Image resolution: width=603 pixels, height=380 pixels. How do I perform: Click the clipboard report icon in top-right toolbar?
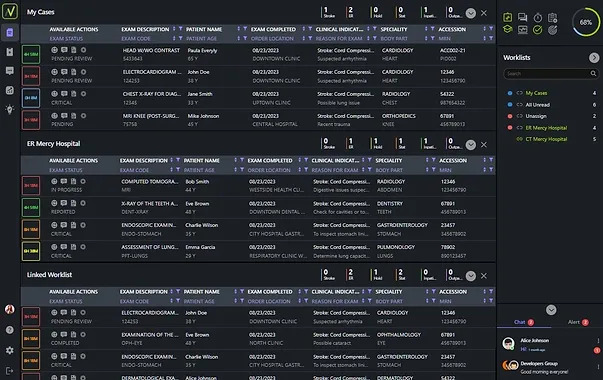click(x=553, y=17)
